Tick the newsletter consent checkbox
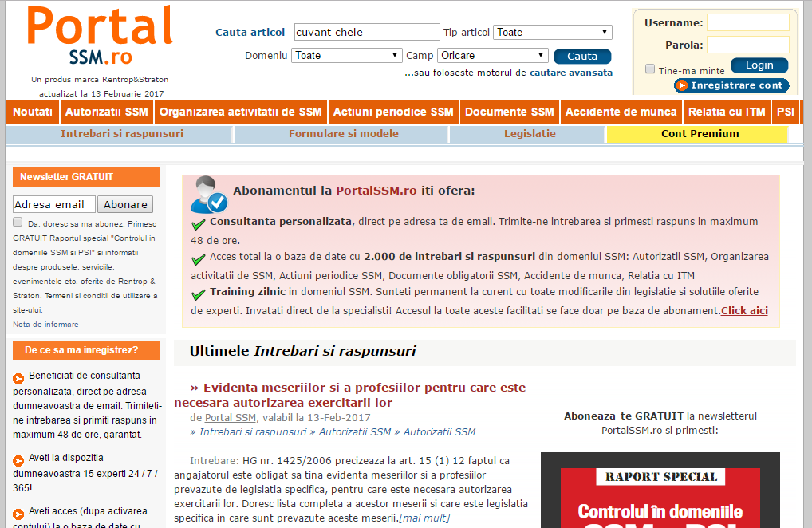The height and width of the screenshot is (528, 812). coord(18,223)
